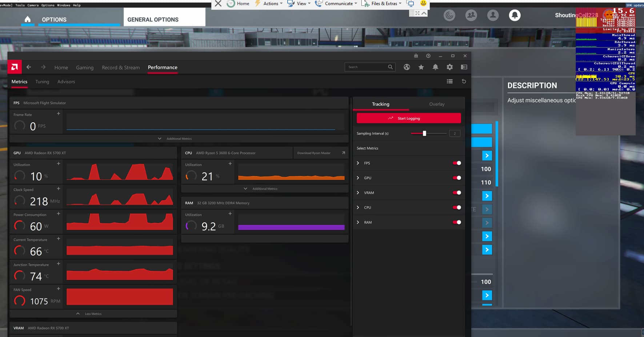Image resolution: width=644 pixels, height=337 pixels.
Task: Switch to the Tuning tab
Action: (x=42, y=82)
